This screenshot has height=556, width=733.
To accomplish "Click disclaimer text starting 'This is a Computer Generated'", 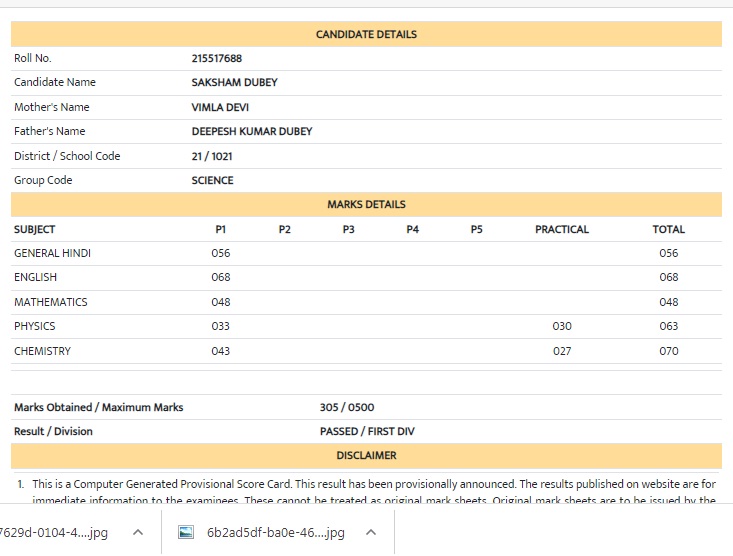I will tap(374, 491).
